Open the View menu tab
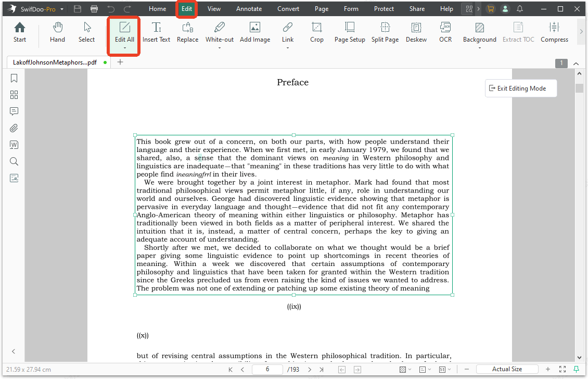 click(x=214, y=9)
